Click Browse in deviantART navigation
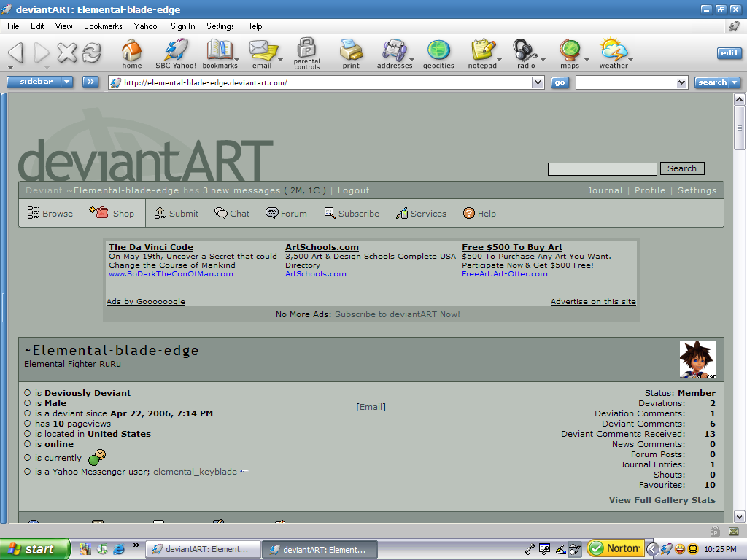 tap(50, 214)
